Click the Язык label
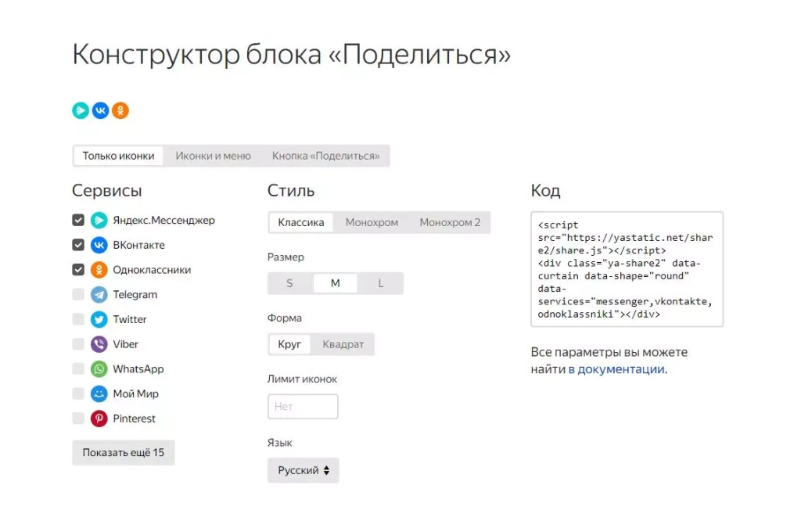This screenshot has height=532, width=801. [279, 443]
